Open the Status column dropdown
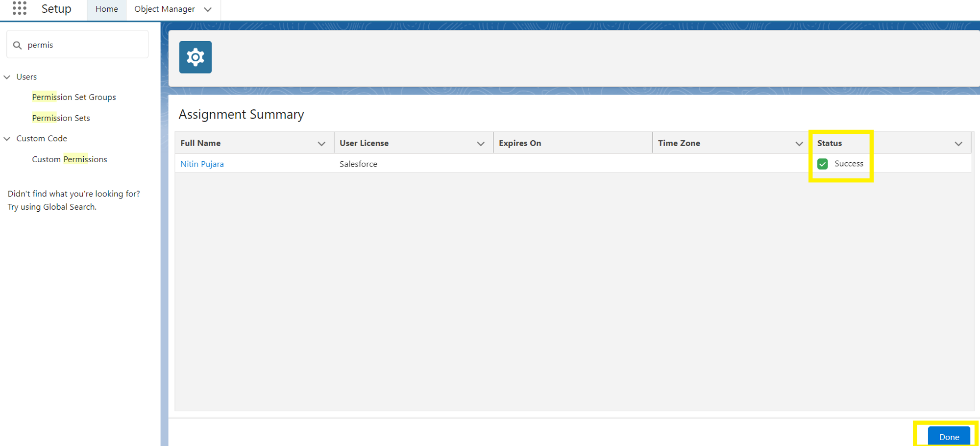 click(x=958, y=143)
